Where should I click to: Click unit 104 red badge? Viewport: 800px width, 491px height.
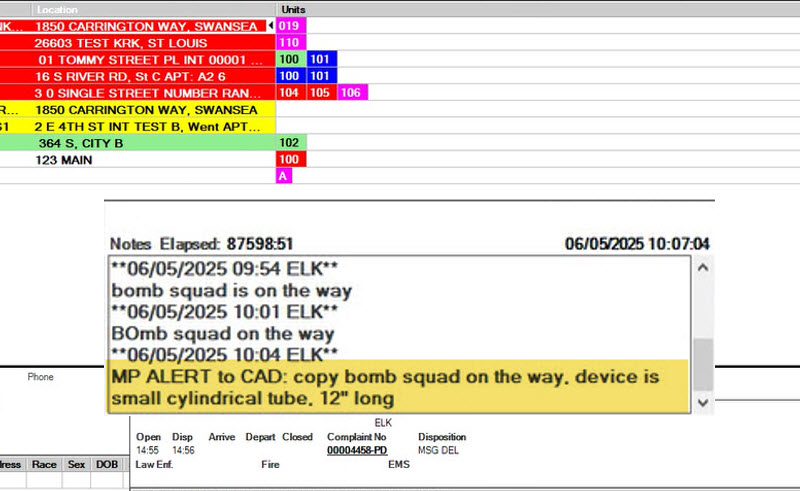[x=290, y=92]
